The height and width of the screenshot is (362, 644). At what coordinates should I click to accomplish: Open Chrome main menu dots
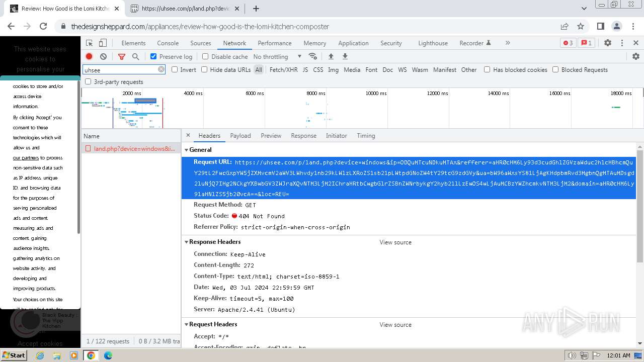click(x=633, y=26)
